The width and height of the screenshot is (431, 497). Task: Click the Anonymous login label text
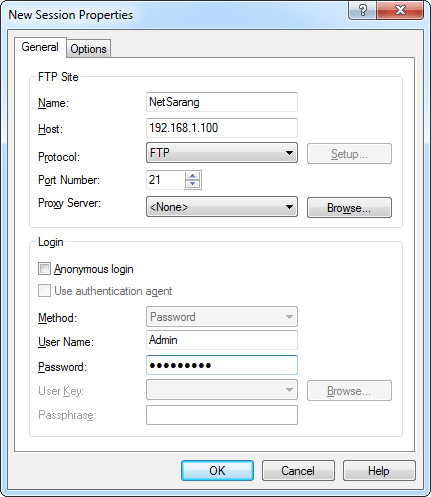(94, 269)
